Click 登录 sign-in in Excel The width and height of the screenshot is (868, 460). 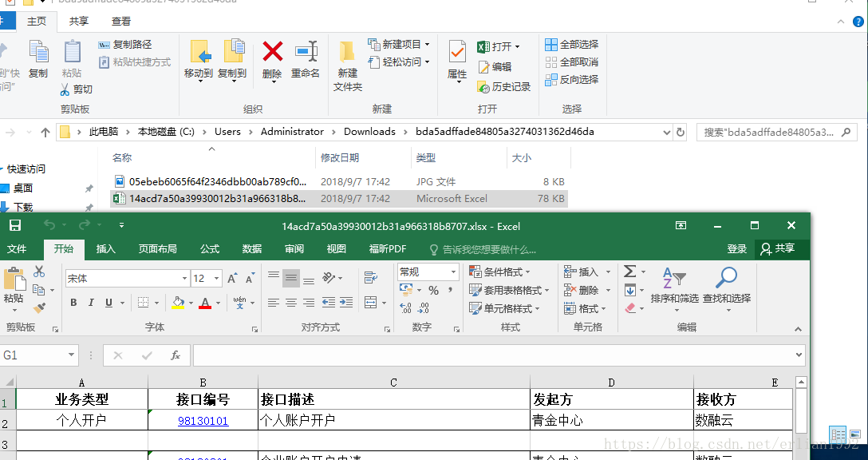pos(737,249)
